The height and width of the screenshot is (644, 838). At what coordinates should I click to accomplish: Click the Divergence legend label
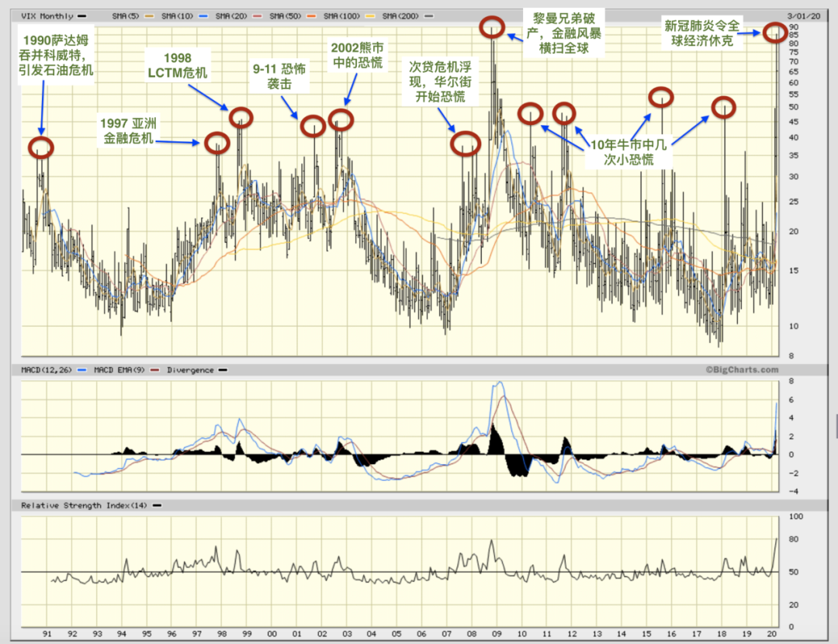click(191, 370)
